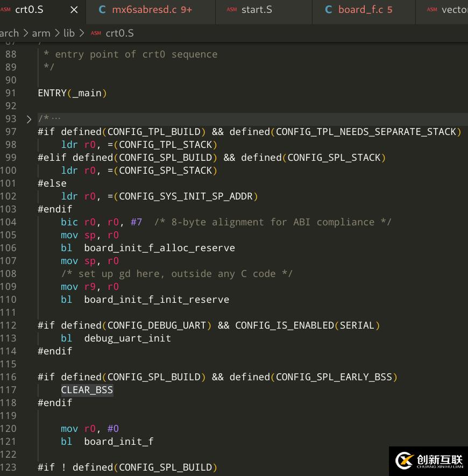The width and height of the screenshot is (468, 476).
Task: Click the arch breadcrumb segment
Action: click(x=9, y=33)
